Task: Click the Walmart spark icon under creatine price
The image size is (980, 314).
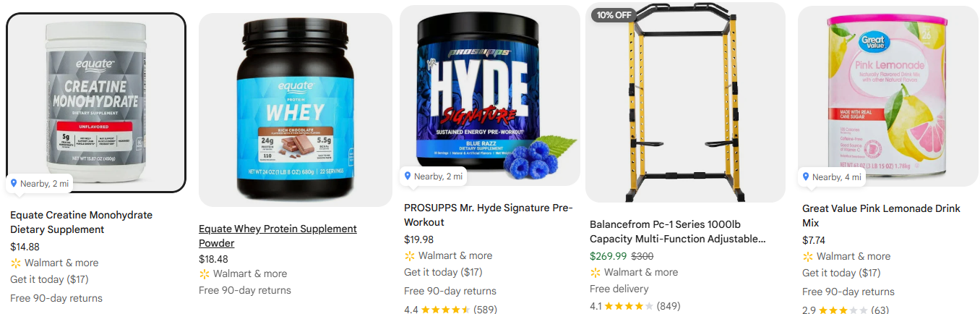Action: [x=16, y=263]
